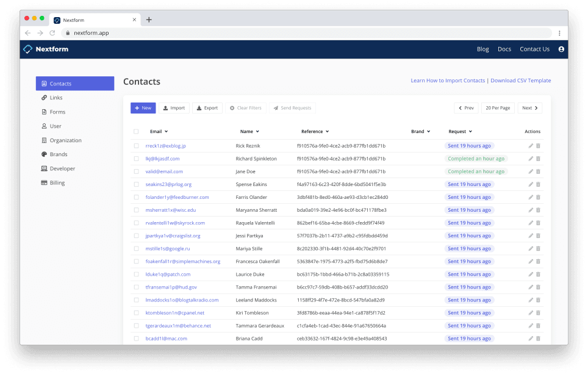Viewport: 588px width, 374px height.
Task: Select Forms from the sidebar
Action: pos(56,112)
